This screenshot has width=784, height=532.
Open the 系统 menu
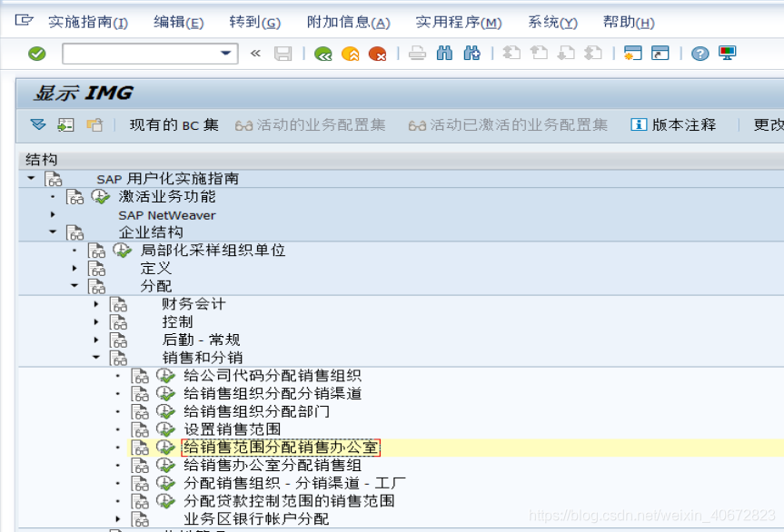[x=552, y=22]
